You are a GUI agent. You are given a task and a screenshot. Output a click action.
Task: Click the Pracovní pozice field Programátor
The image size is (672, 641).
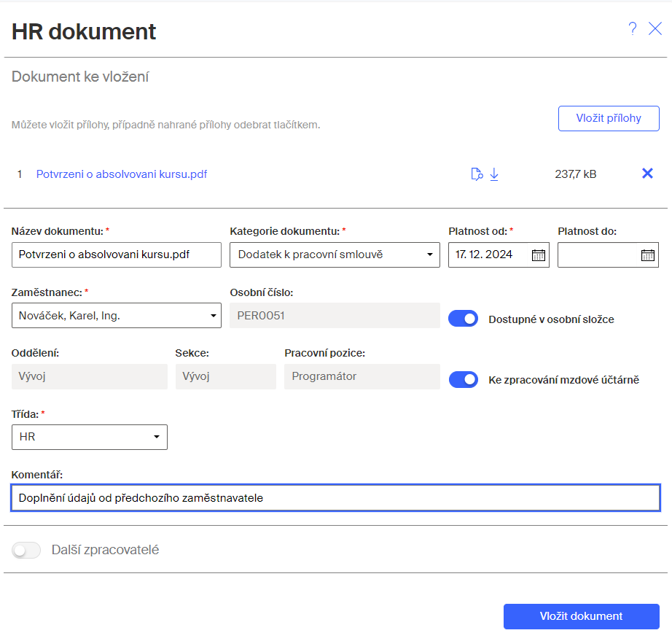[x=362, y=376]
